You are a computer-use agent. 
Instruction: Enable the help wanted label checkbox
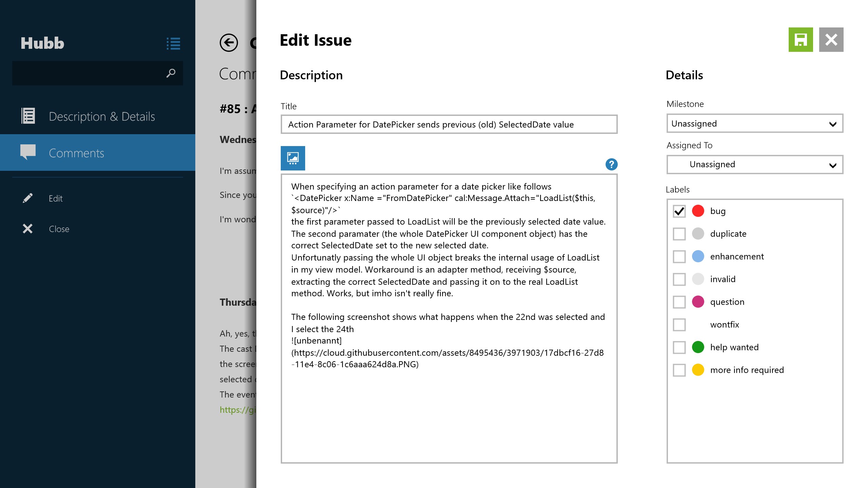click(x=679, y=347)
